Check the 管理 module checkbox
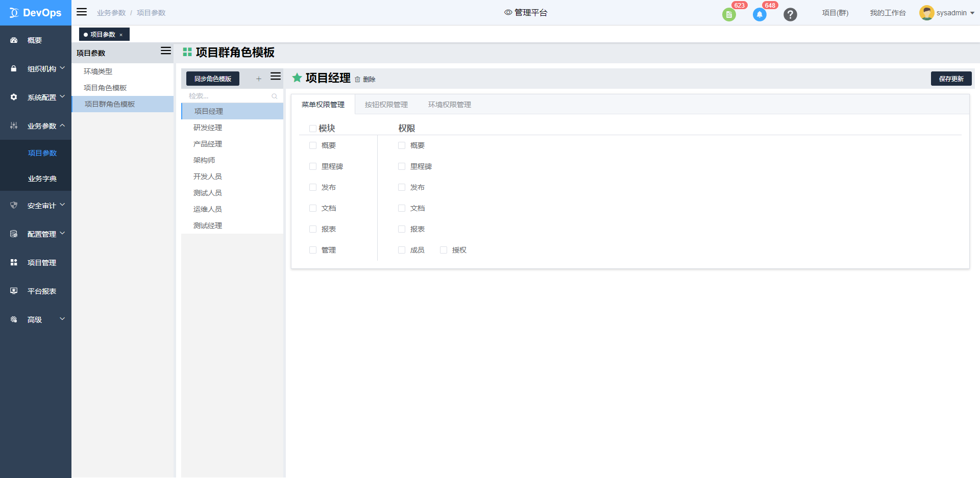This screenshot has width=980, height=478. 313,250
